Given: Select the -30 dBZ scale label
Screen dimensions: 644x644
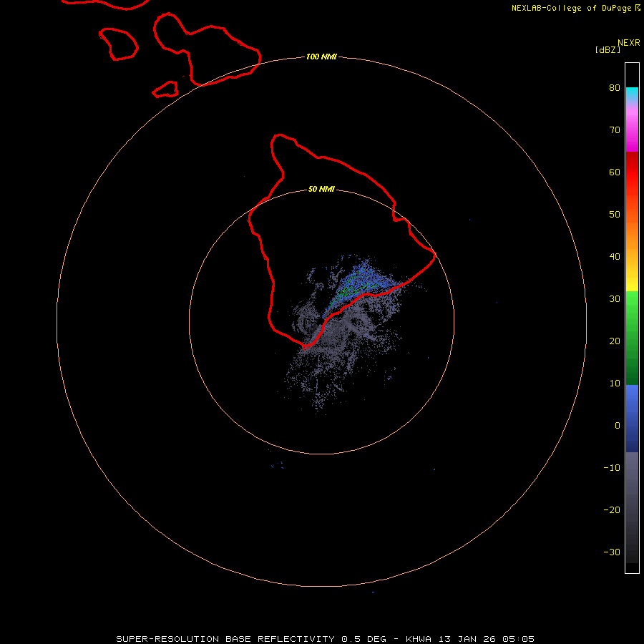Looking at the screenshot, I should (x=612, y=552).
